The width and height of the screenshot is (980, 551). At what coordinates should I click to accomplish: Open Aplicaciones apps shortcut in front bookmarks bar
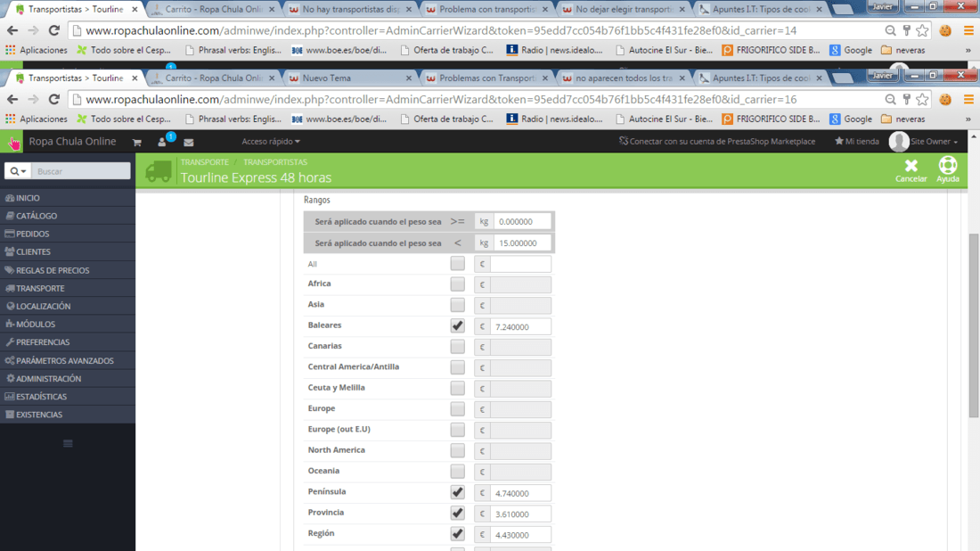(x=37, y=119)
